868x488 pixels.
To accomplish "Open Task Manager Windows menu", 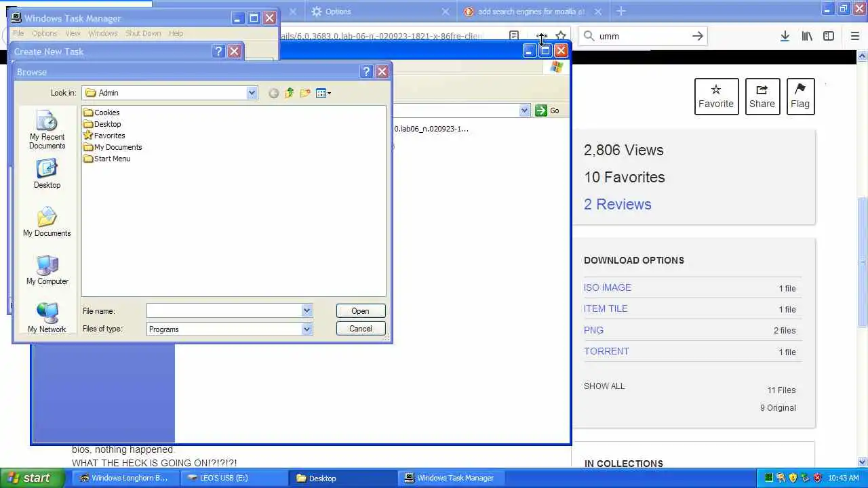I will coord(103,33).
